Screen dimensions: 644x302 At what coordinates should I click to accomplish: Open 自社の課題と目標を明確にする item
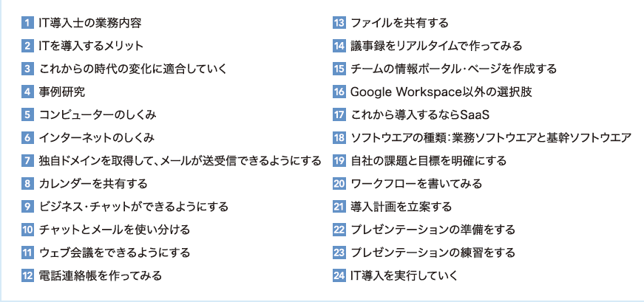(x=429, y=161)
